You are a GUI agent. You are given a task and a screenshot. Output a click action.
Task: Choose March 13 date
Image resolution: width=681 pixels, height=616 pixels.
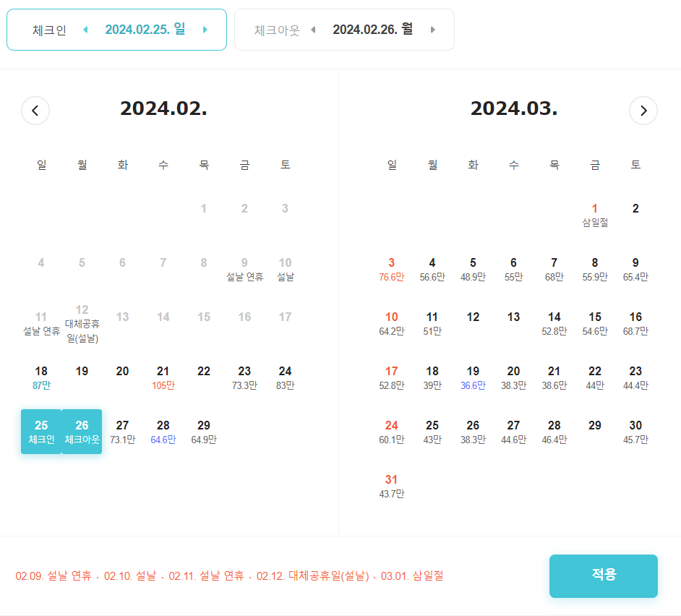pyautogui.click(x=513, y=317)
